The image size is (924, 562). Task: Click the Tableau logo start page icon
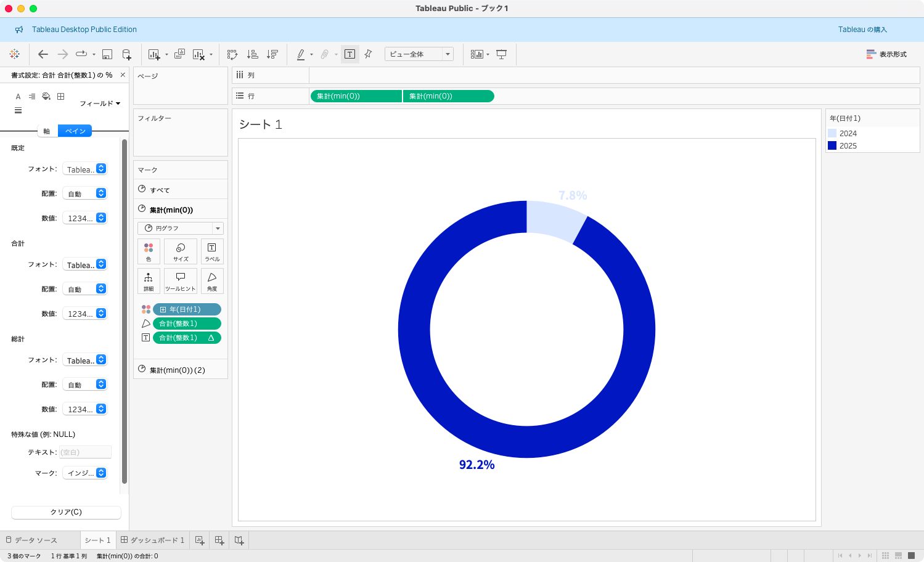tap(15, 54)
